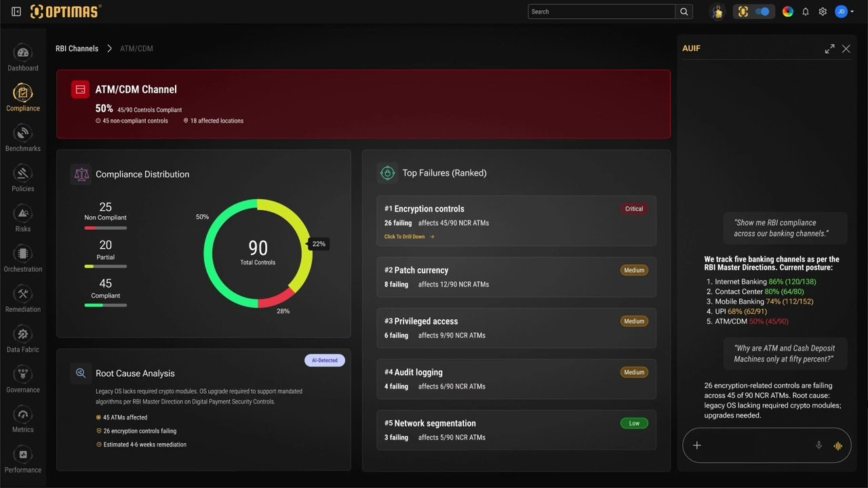Click 'Internet Banking 86% (120/138)' in chat
This screenshot has width=868, height=488.
click(765, 281)
